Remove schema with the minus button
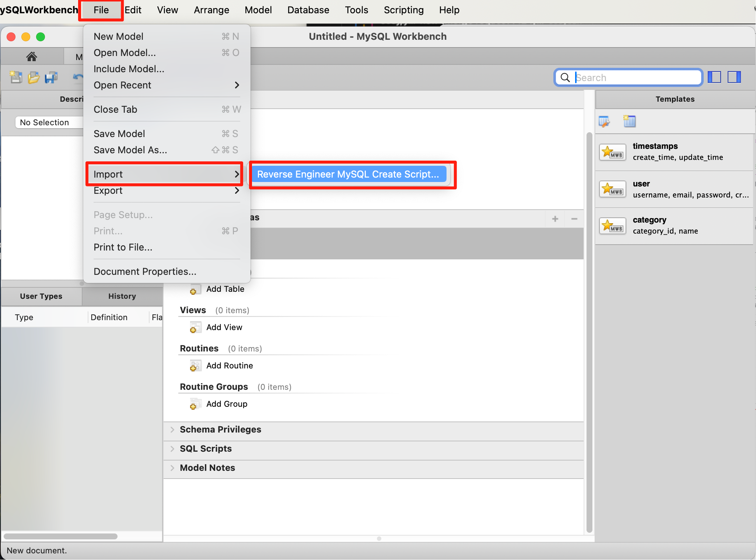The height and width of the screenshot is (560, 756). pos(574,219)
